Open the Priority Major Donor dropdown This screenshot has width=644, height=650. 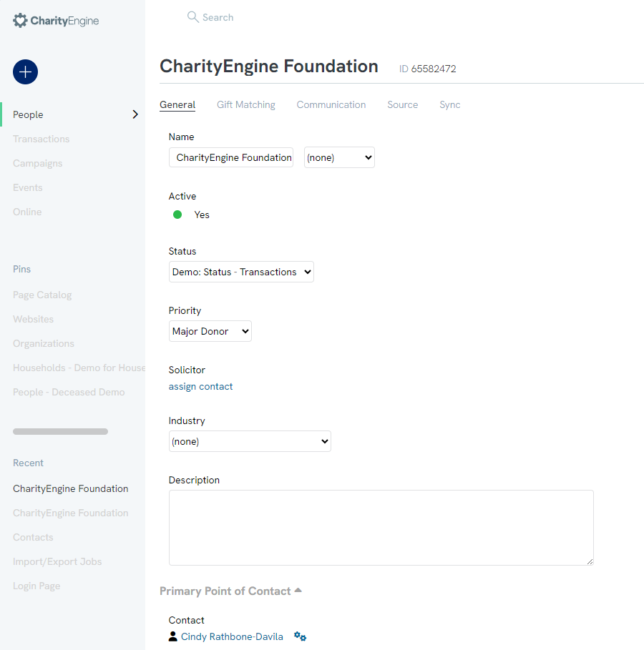(210, 331)
